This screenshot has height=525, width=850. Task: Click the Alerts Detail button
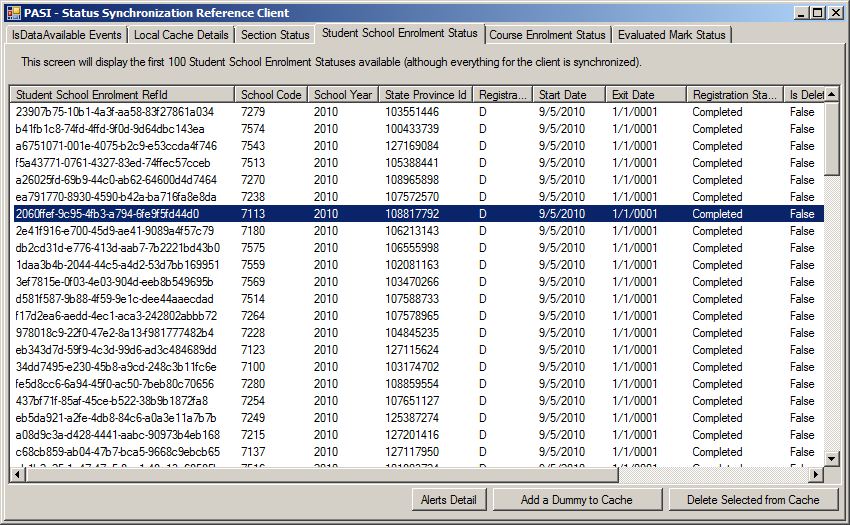click(448, 500)
